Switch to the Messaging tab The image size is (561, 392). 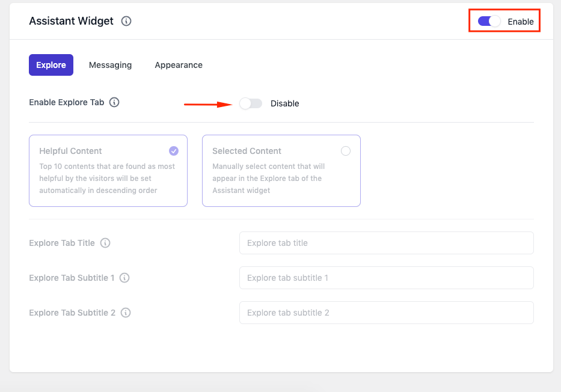coord(110,65)
